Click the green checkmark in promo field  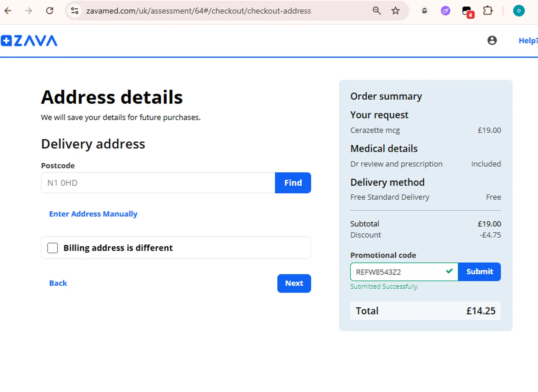point(449,271)
